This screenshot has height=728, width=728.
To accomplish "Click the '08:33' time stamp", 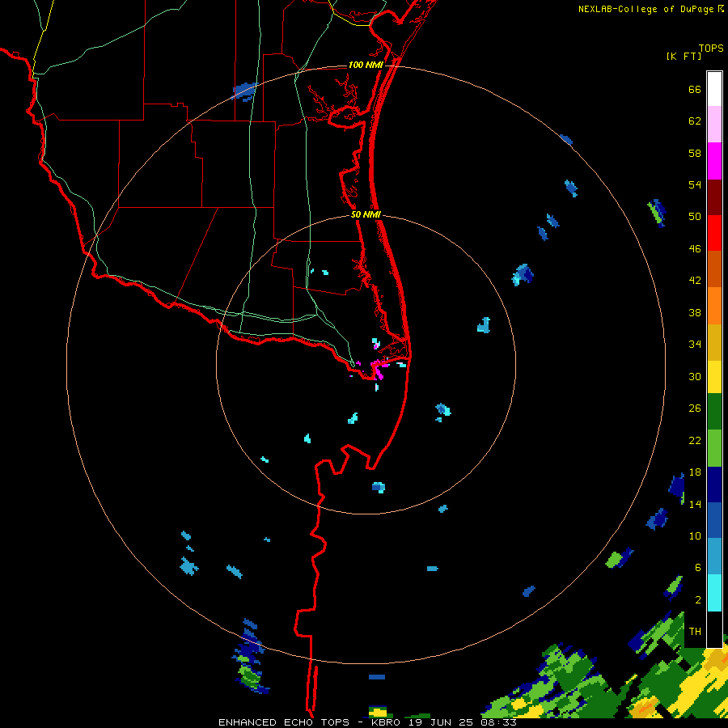I will click(499, 722).
